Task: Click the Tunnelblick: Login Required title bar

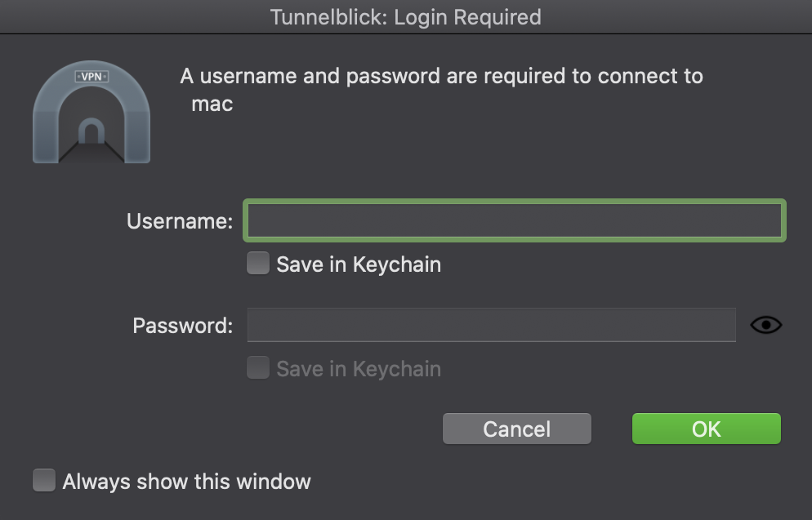Action: (406, 17)
